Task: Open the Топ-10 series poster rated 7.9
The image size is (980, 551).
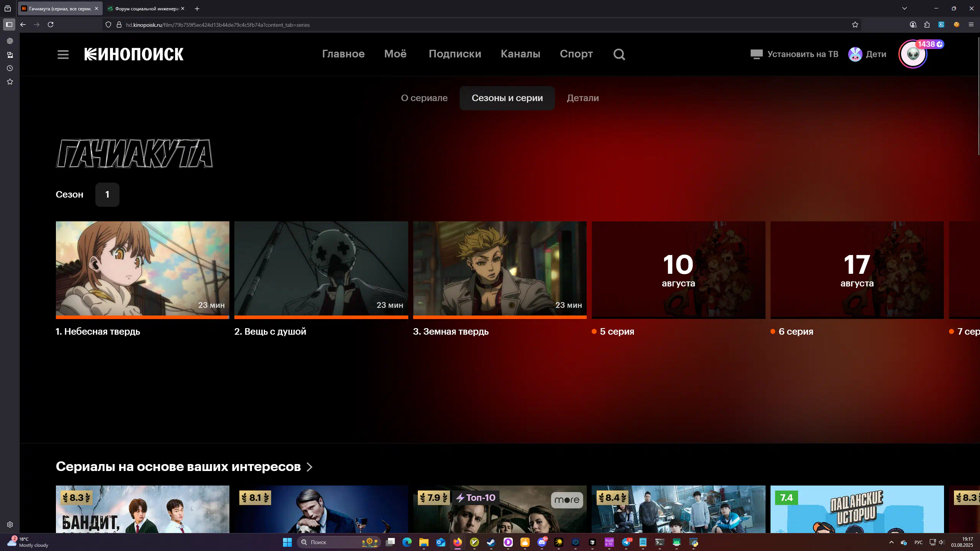Action: pyautogui.click(x=500, y=509)
